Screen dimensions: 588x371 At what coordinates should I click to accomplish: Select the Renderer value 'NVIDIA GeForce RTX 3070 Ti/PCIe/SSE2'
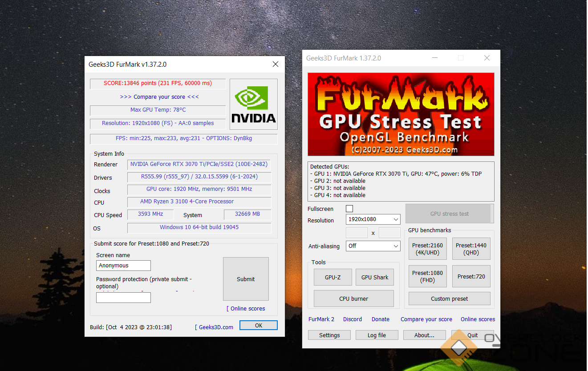(199, 165)
